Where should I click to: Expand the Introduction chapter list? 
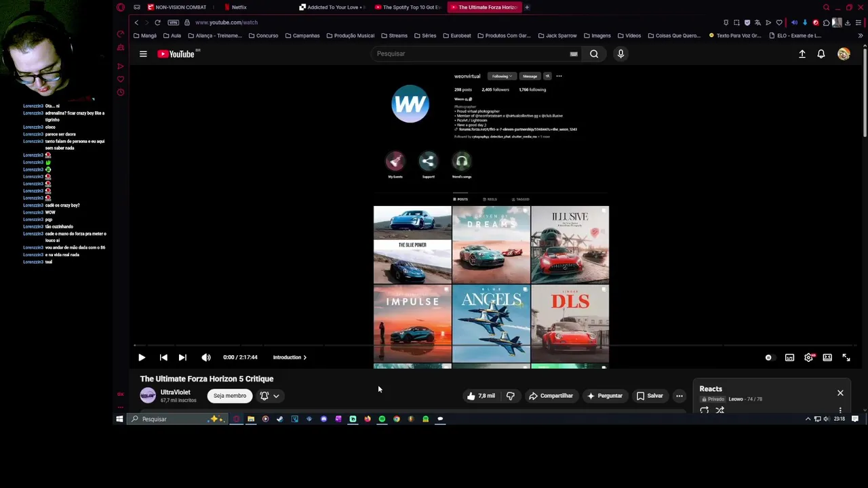pos(290,357)
